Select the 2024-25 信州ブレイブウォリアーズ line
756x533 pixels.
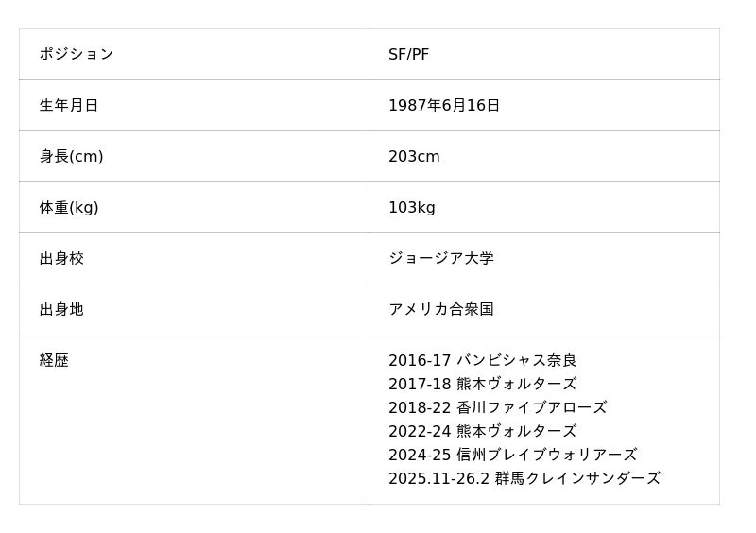pyautogui.click(x=512, y=456)
